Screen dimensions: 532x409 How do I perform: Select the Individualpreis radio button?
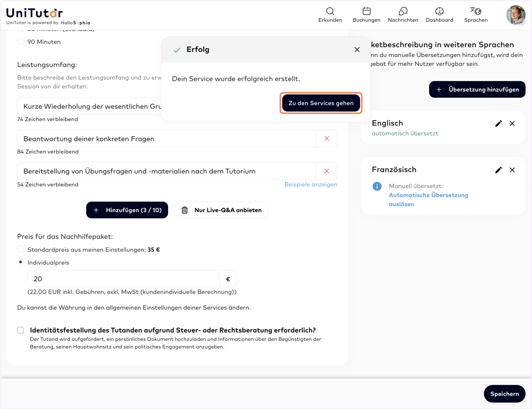coord(20,262)
